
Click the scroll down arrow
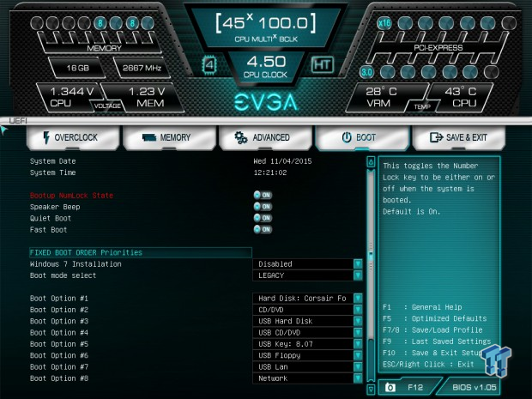(371, 389)
